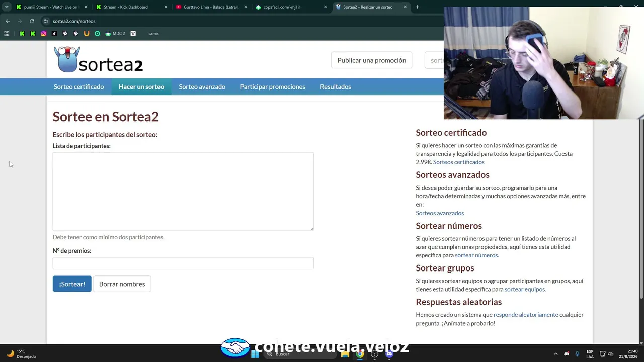Click the microphone icon in system tray
The height and width of the screenshot is (362, 644).
tap(577, 354)
